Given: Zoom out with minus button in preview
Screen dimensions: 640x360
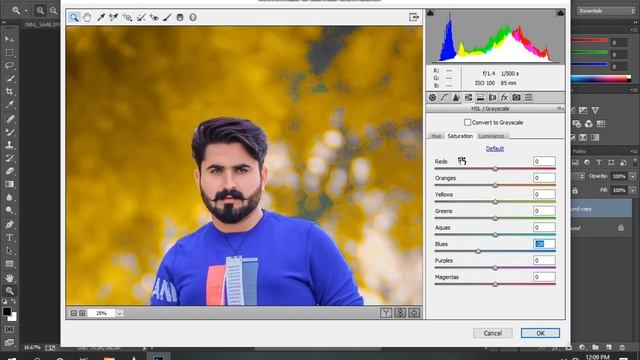Looking at the screenshot, I should pyautogui.click(x=73, y=313).
